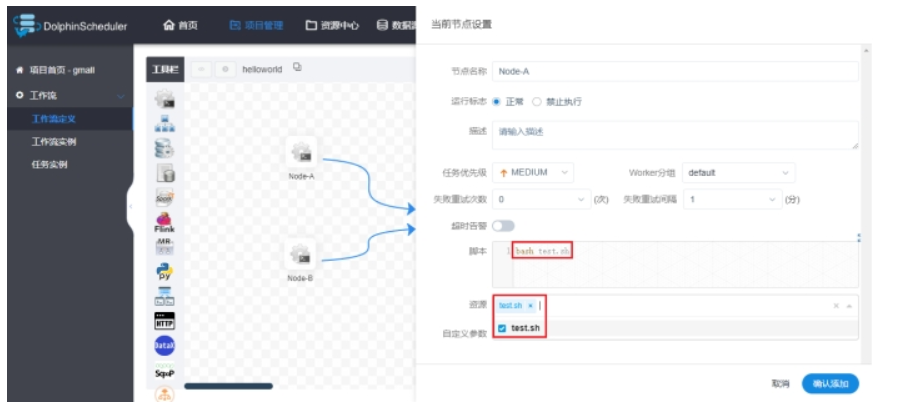Go to 首页 in top navigation

tap(181, 26)
